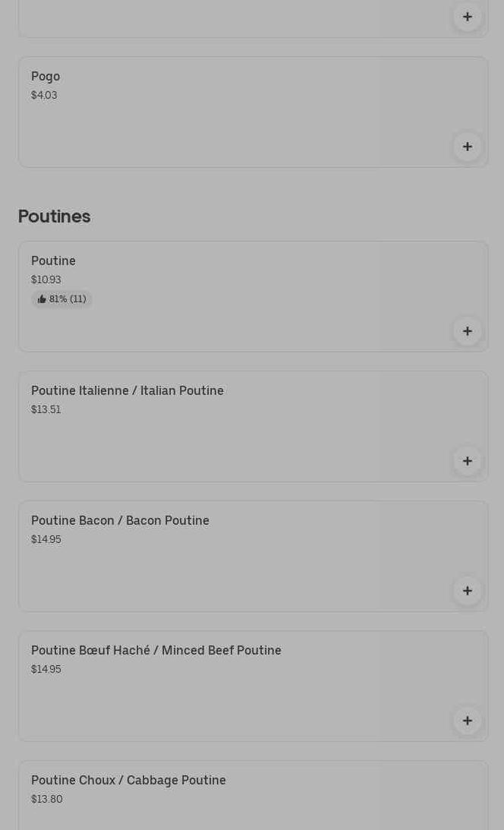504x830 pixels.
Task: Open the Poutine item details
Action: pyautogui.click(x=53, y=261)
